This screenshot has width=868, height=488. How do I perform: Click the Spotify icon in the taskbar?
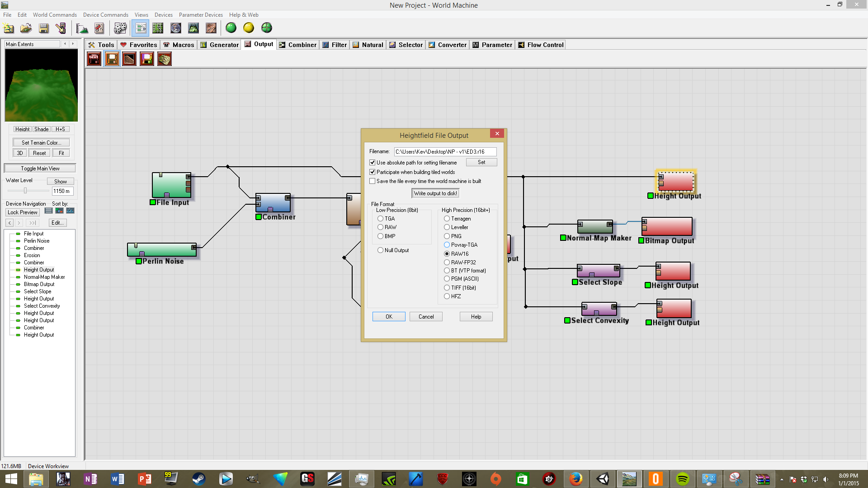click(683, 479)
